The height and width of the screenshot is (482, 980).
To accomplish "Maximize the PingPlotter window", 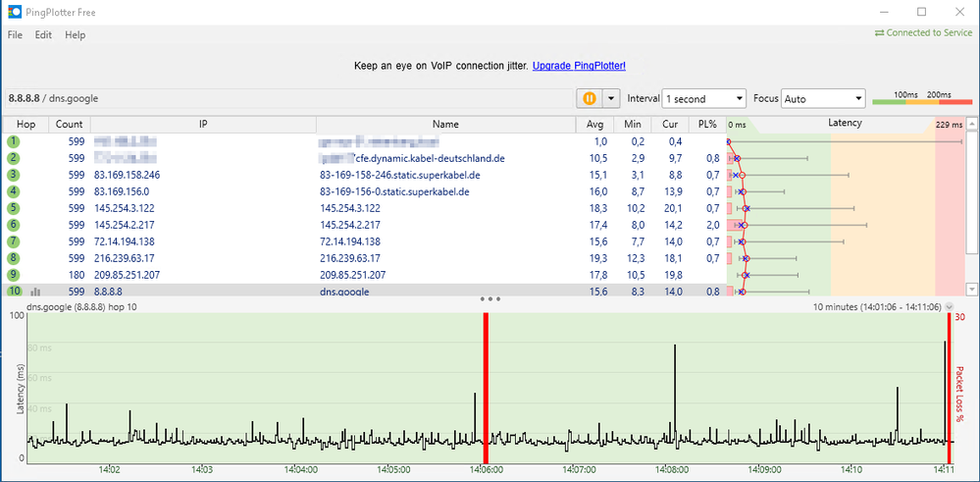I will click(x=922, y=12).
